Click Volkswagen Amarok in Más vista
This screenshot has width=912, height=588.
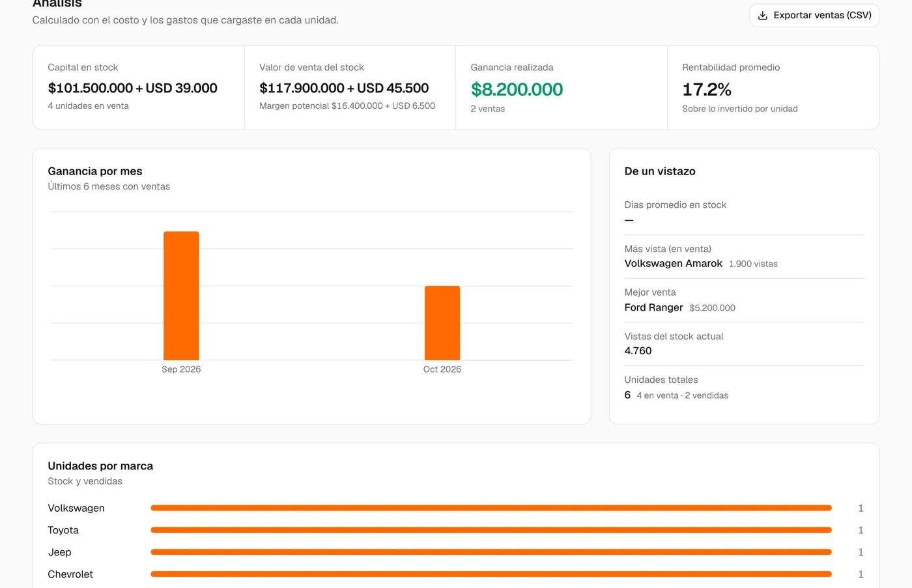674,264
